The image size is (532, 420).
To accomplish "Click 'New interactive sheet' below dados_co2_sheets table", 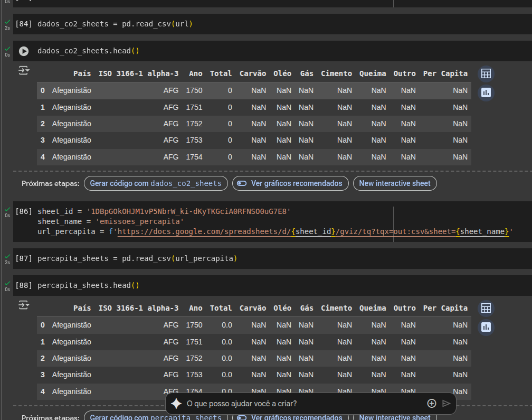I will point(395,183).
